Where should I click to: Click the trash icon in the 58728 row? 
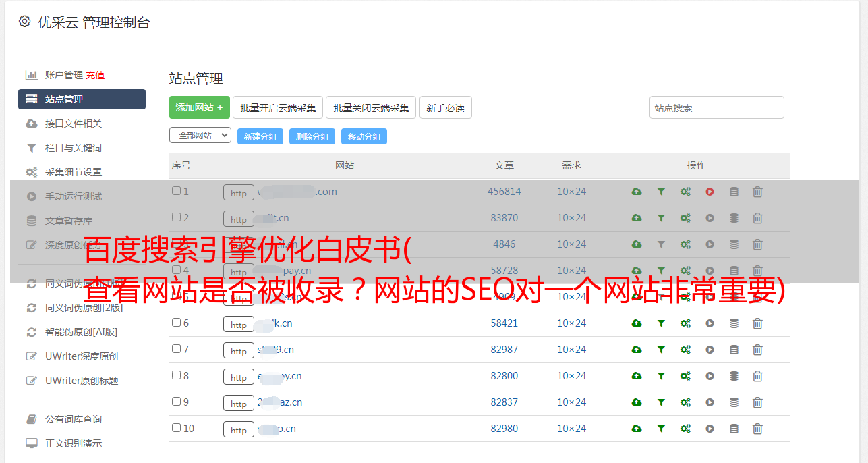757,271
